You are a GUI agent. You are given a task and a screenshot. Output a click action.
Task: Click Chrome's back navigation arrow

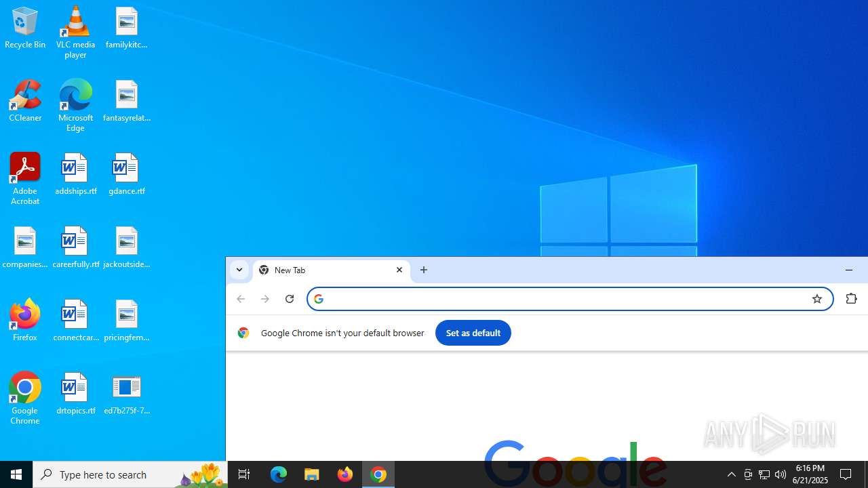tap(241, 299)
